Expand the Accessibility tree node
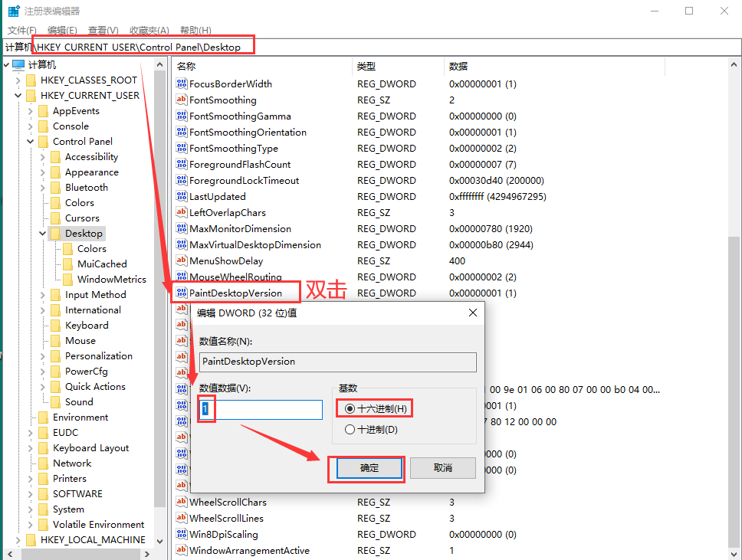This screenshot has width=742, height=560. 43,157
